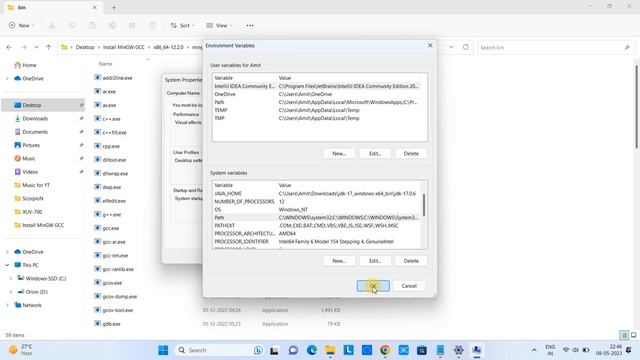Expand Windows-SSD (C:) drive
This screenshot has height=360, width=640.
(x=11, y=278)
